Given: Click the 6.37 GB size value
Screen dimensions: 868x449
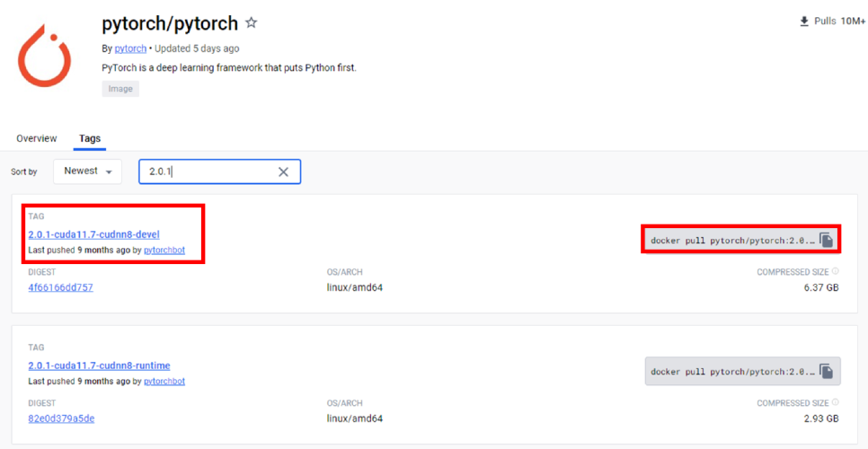Looking at the screenshot, I should pos(821,287).
